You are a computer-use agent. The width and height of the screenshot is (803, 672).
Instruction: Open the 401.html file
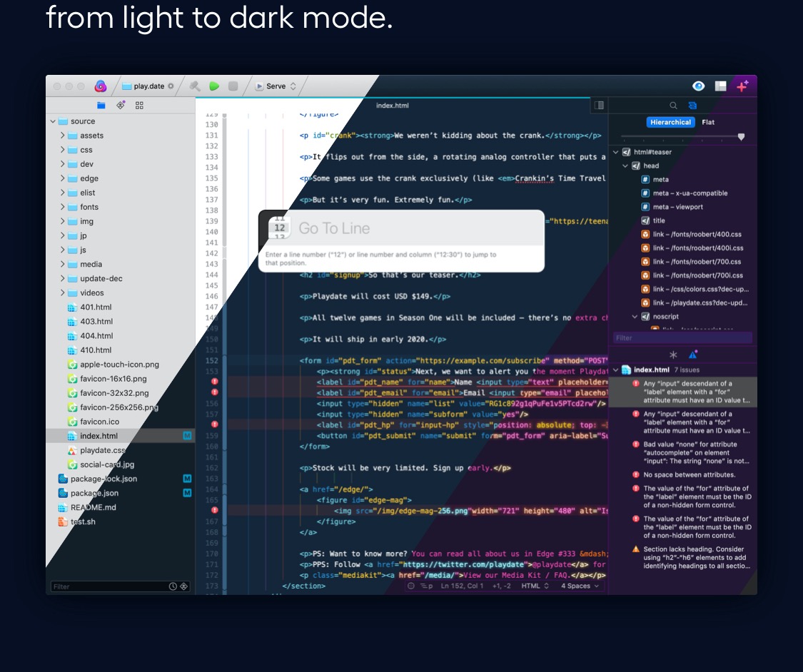pyautogui.click(x=96, y=307)
